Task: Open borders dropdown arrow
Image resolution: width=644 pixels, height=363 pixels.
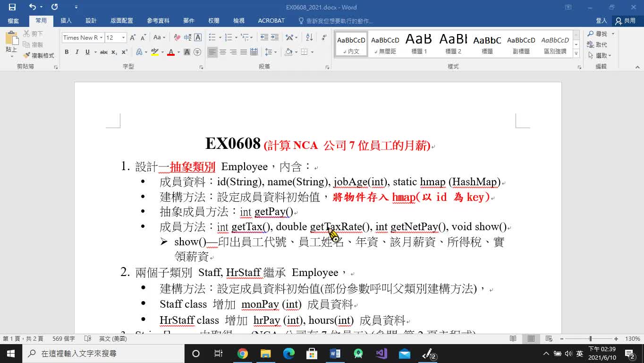Action: pyautogui.click(x=312, y=52)
